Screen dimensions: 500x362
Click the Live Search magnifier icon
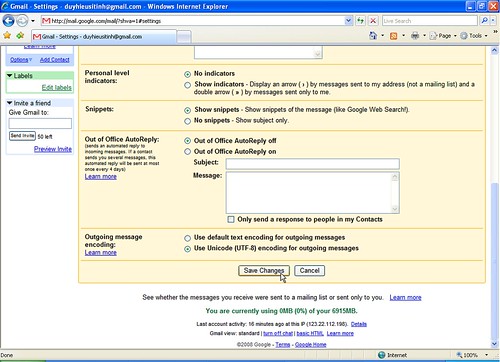[x=484, y=21]
